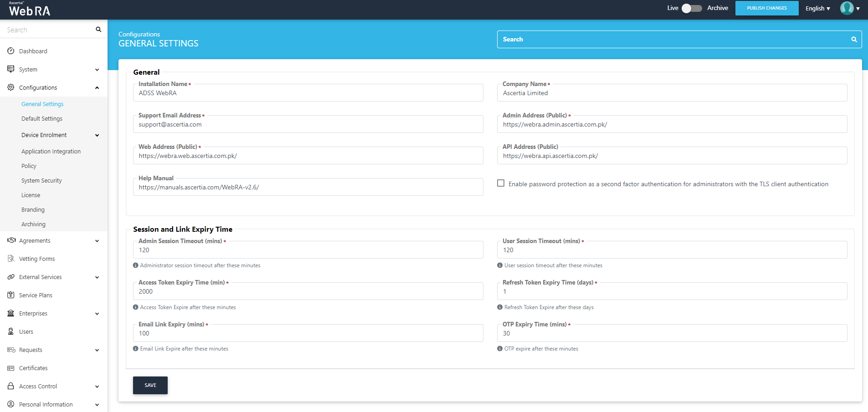Click the Installation Name field

point(308,93)
